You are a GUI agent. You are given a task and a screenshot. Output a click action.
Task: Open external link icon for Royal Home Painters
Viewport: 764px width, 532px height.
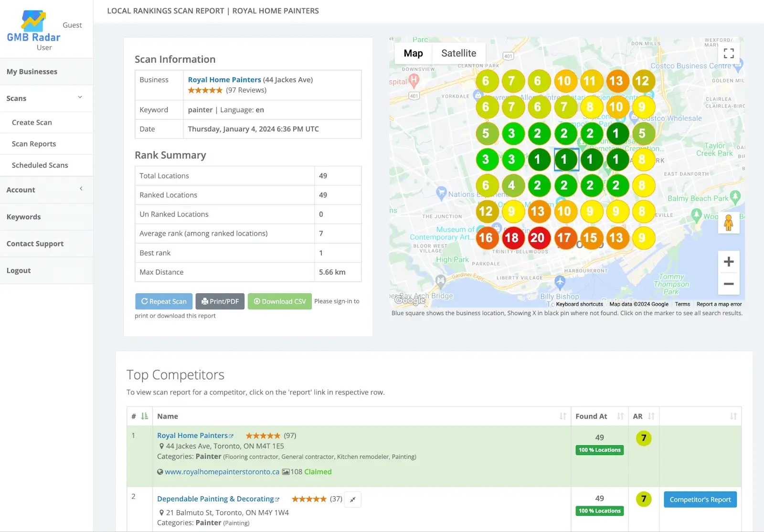[x=231, y=436]
